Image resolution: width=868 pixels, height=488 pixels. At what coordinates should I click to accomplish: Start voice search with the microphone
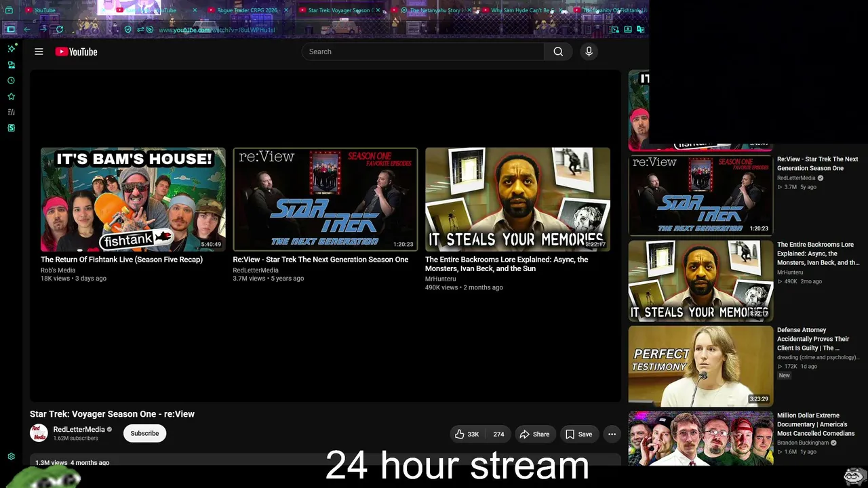click(589, 52)
